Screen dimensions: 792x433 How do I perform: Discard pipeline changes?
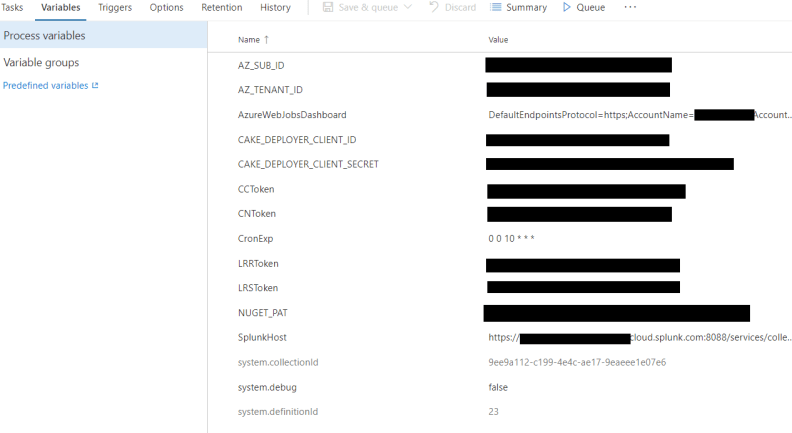[x=460, y=8]
